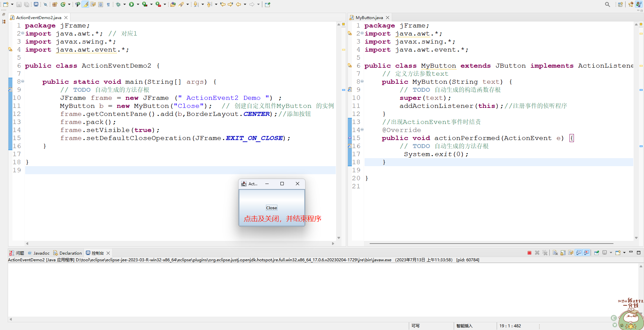
Task: Switch to the MyButton.java tab
Action: pyautogui.click(x=369, y=17)
